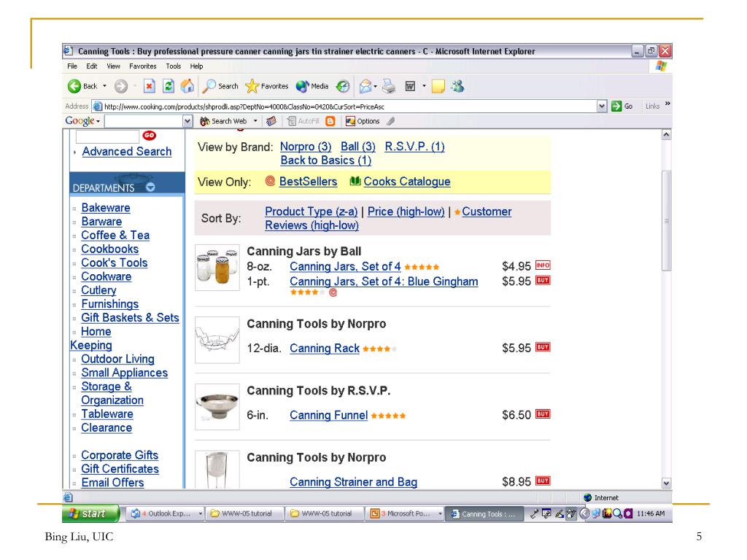Click scroll up arrow of page scrollbar
Image resolution: width=747 pixels, height=560 pixels.
click(x=667, y=135)
